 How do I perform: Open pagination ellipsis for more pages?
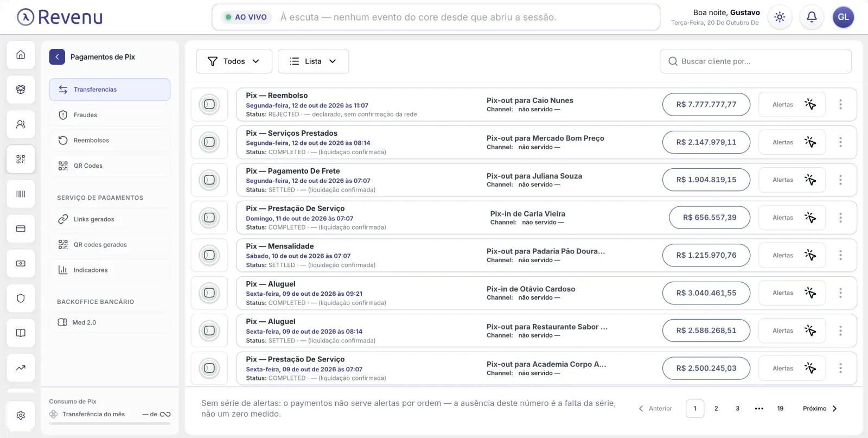coord(759,409)
